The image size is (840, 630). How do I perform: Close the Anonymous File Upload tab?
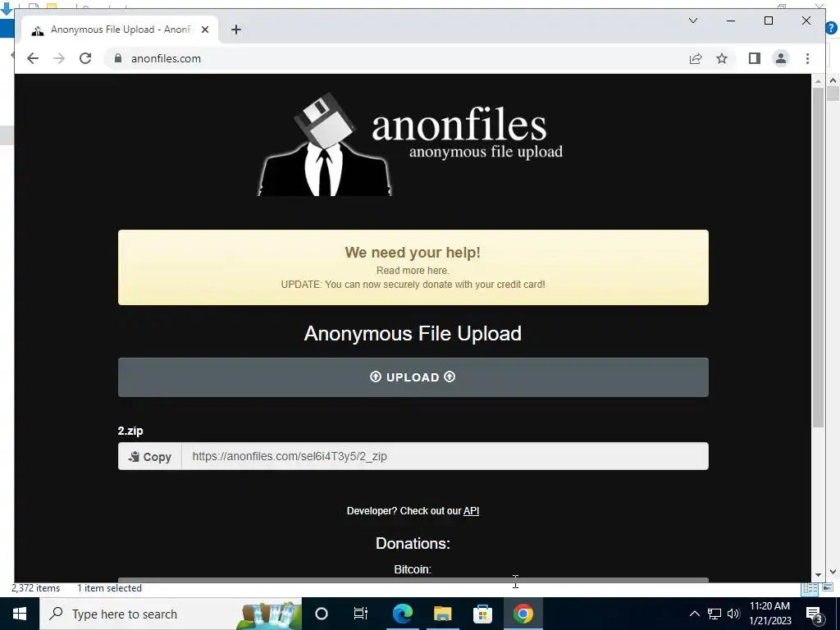tap(204, 30)
